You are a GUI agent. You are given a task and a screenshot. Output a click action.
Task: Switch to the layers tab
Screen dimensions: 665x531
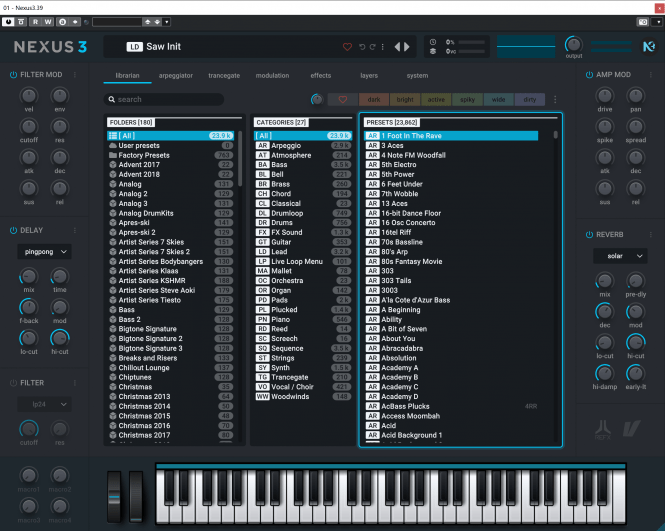pos(369,75)
